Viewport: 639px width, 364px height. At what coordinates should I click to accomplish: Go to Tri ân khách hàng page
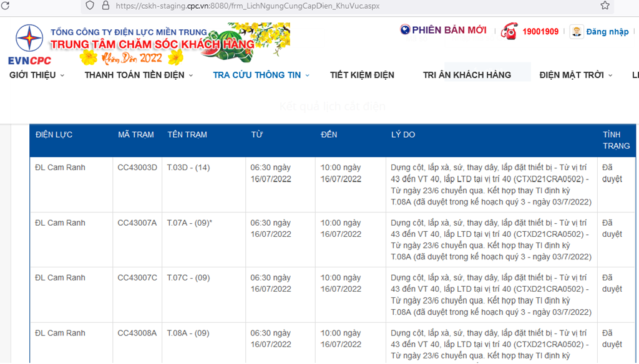(x=467, y=75)
